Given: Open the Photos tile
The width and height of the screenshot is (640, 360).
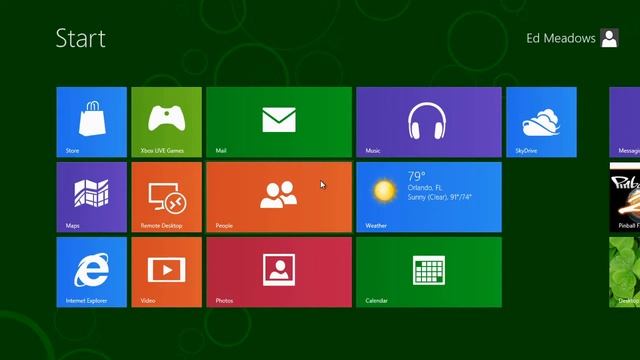Looking at the screenshot, I should click(x=279, y=272).
